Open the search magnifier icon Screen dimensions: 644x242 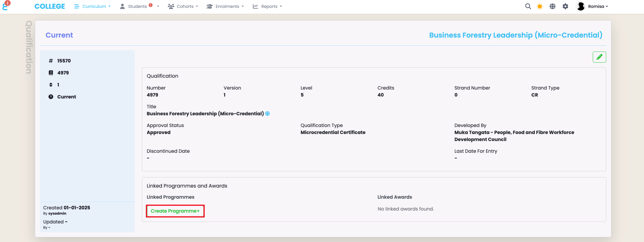(x=528, y=7)
